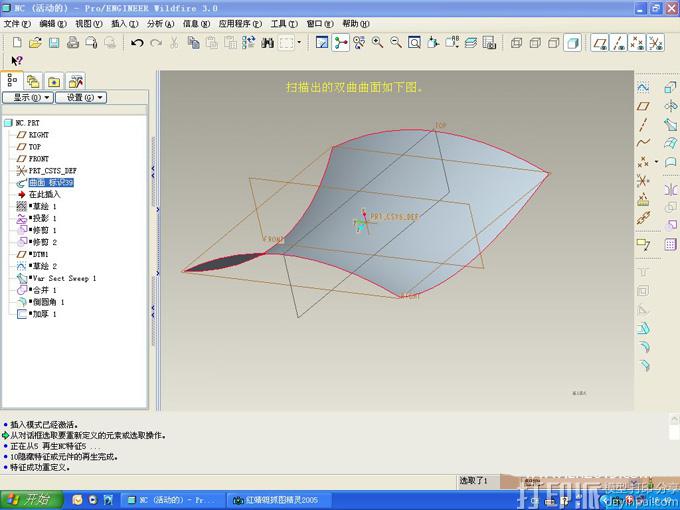The width and height of the screenshot is (680, 510).
Task: Open the layers icon in the toolbar
Action: [x=471, y=42]
